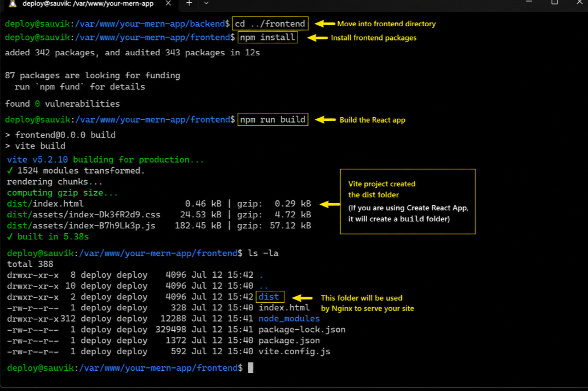Click the '329498' file size value
Viewport: 588px width, 391px height.
(170, 330)
